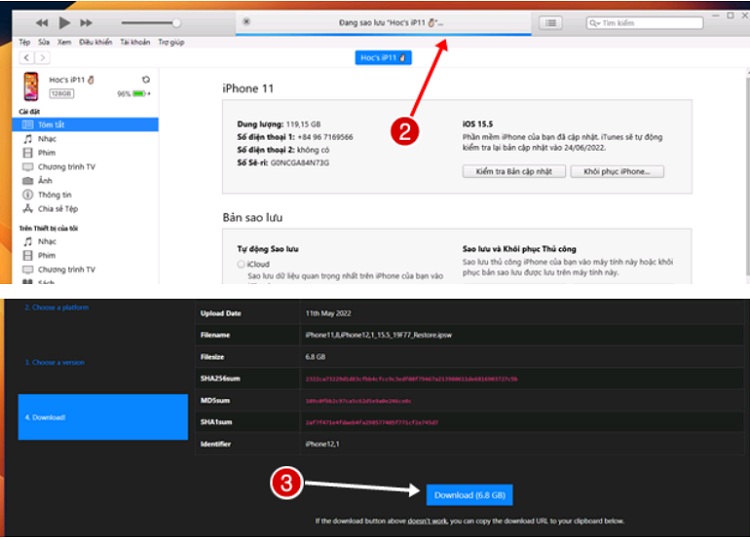Viewport: 750px width, 540px height.
Task: Open the list view button beside search
Action: [551, 22]
